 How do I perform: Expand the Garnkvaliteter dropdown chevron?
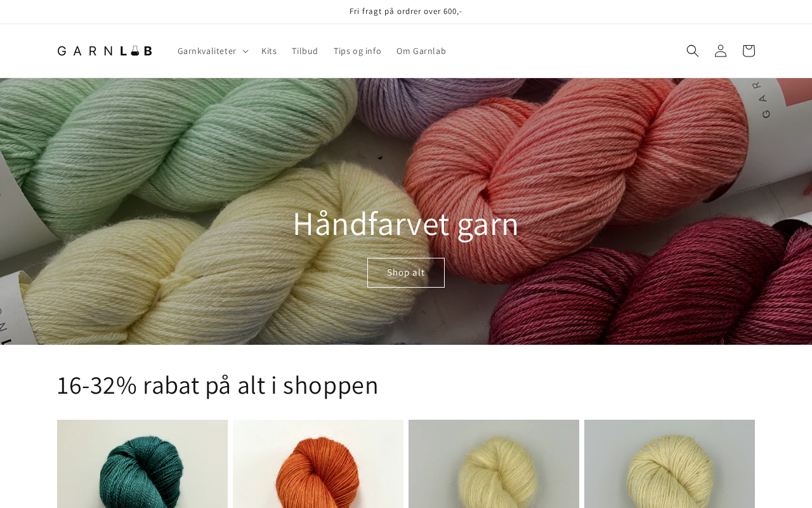coord(246,51)
